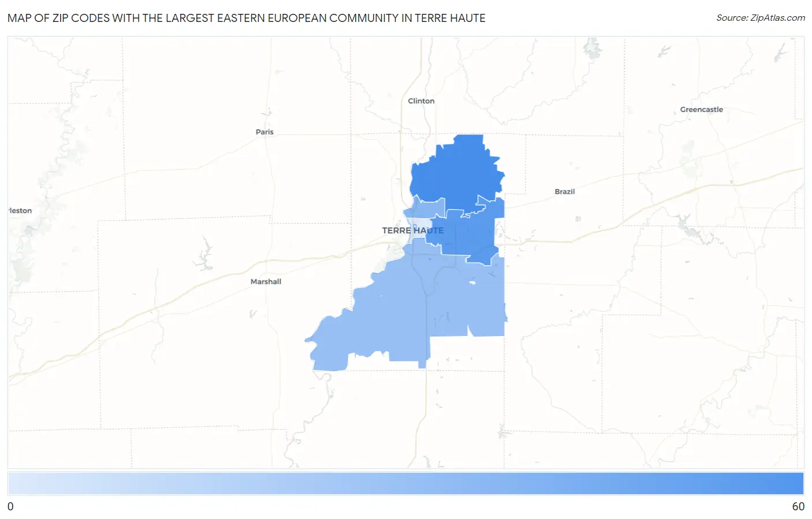Screen dimensions: 812x519
Task: Click the Source: ZipAtlas.com attribution text
Action: (761, 18)
